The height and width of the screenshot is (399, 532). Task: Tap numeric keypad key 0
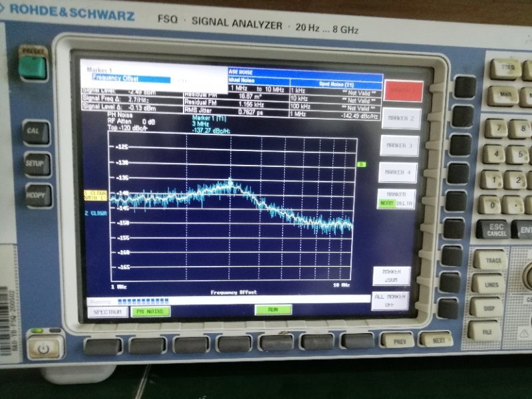[490, 205]
